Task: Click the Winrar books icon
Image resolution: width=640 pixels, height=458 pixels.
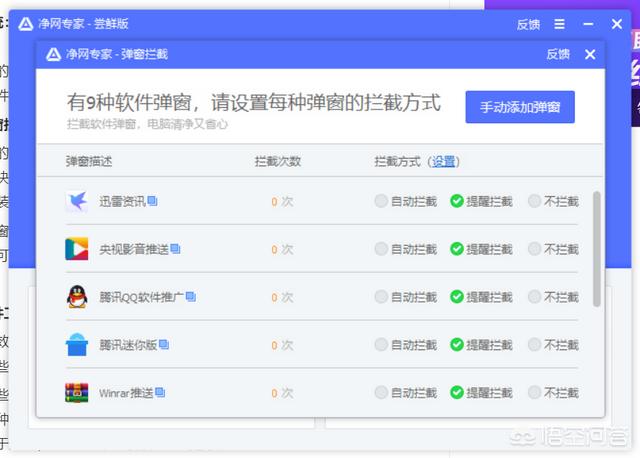Action: (x=77, y=393)
